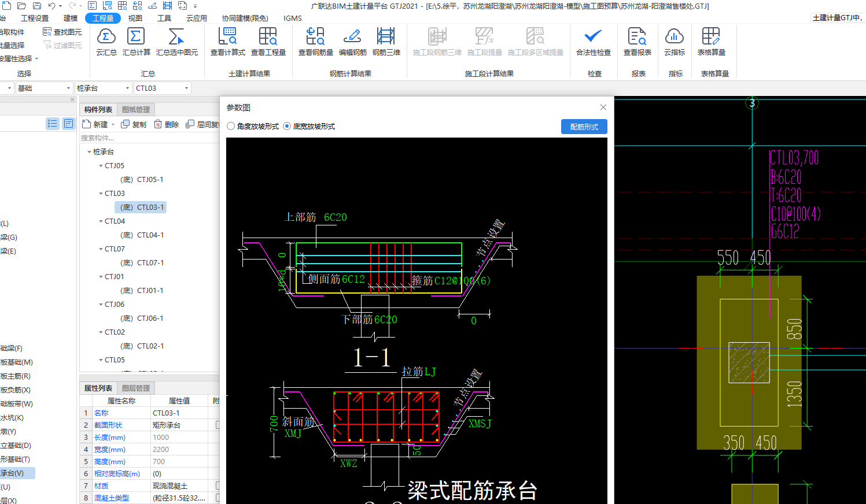This screenshot has width=866, height=504.
Task: Open 云指标 cloud indicators
Action: [x=675, y=42]
